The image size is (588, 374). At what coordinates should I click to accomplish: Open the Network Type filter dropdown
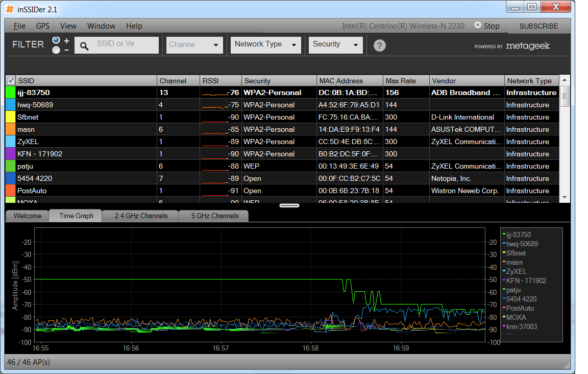265,45
